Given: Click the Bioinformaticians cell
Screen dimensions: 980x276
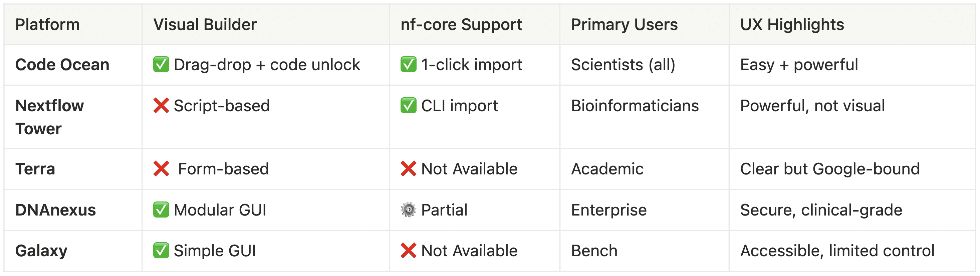Looking at the screenshot, I should (635, 106).
